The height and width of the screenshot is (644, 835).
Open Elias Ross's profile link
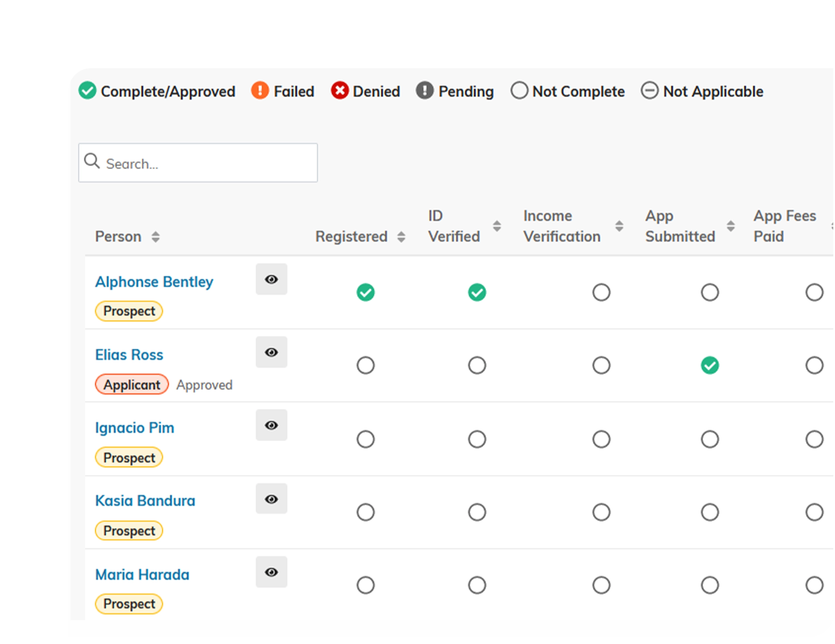[129, 355]
